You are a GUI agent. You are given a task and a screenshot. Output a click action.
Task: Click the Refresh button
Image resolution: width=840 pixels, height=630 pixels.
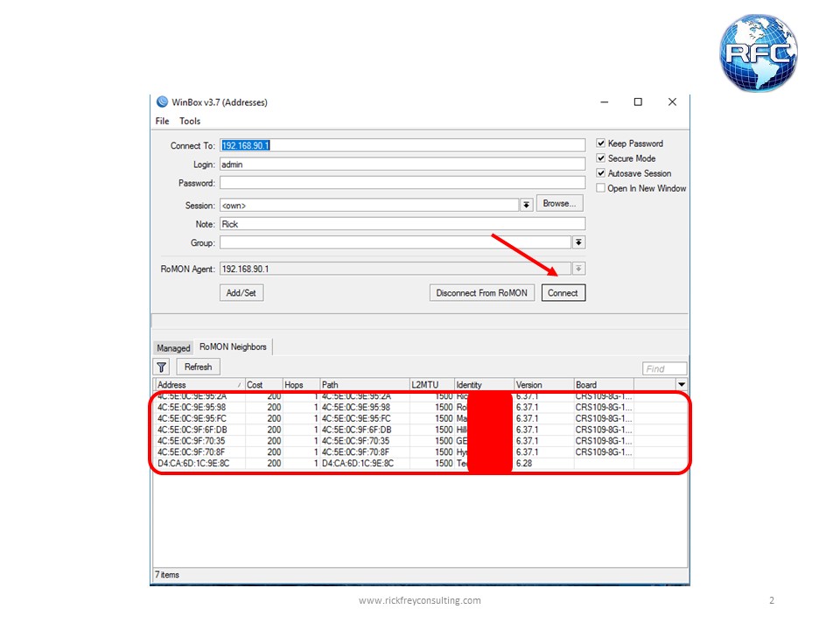tap(199, 367)
